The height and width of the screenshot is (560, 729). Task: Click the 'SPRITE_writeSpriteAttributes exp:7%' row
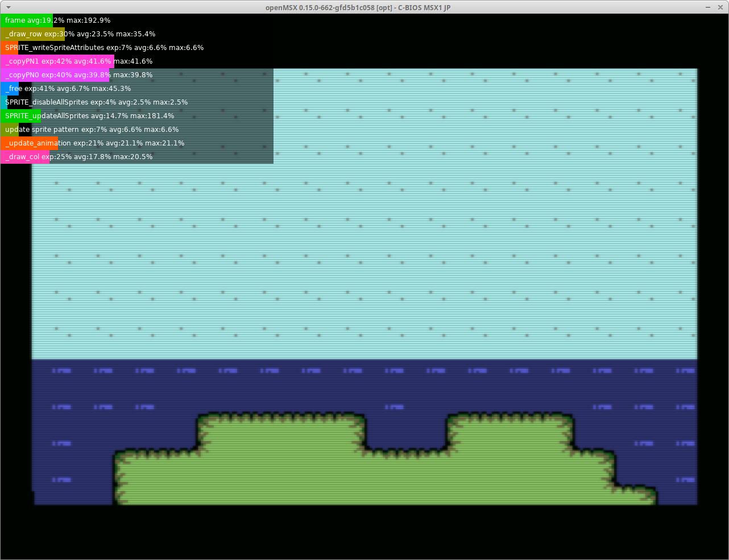point(137,48)
